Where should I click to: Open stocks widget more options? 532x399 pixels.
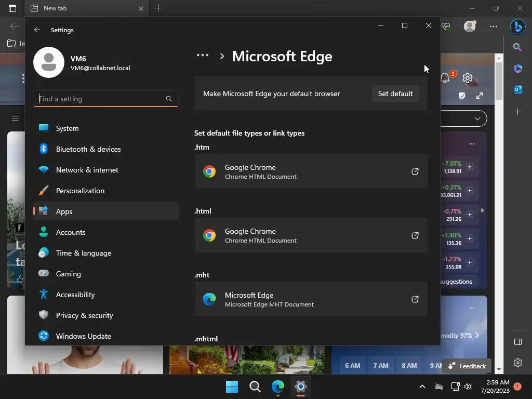point(472,144)
